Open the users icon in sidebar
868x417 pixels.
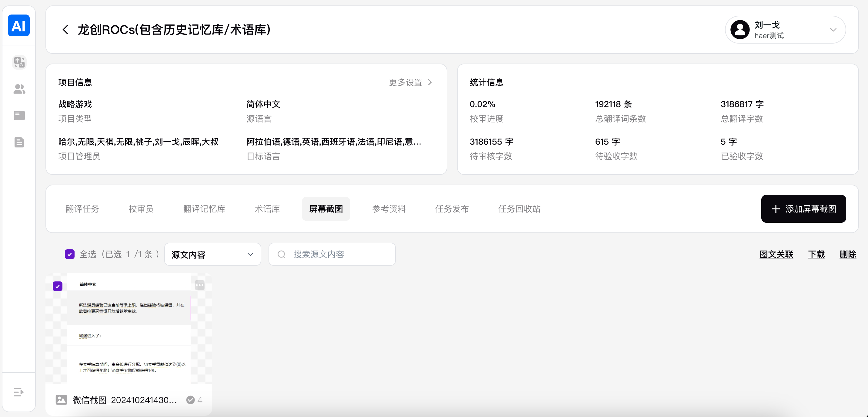pyautogui.click(x=19, y=89)
